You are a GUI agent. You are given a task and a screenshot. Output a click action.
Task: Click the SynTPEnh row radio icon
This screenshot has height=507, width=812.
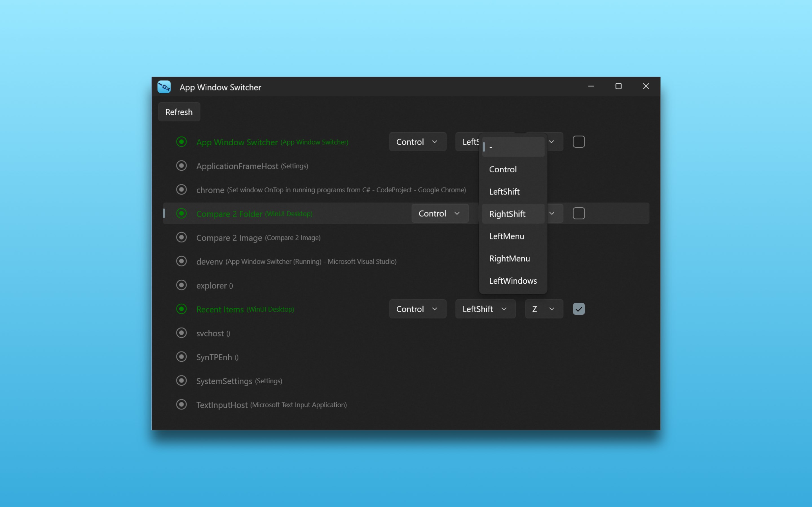pyautogui.click(x=182, y=357)
